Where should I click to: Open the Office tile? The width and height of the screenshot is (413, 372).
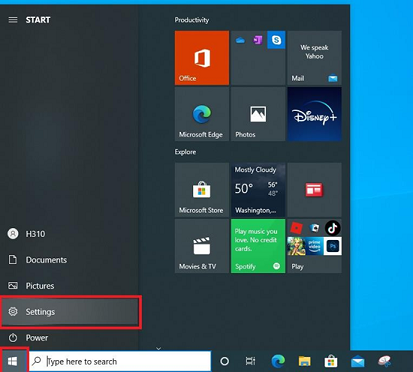202,58
